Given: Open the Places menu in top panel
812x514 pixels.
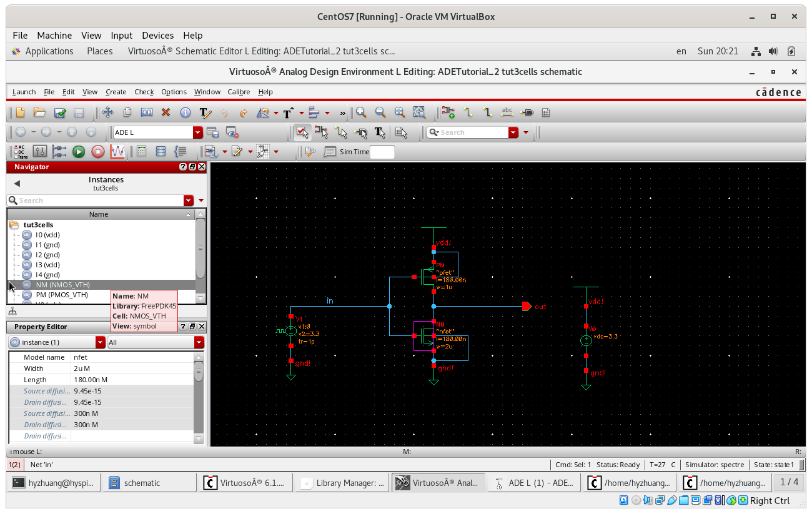Looking at the screenshot, I should [x=100, y=51].
